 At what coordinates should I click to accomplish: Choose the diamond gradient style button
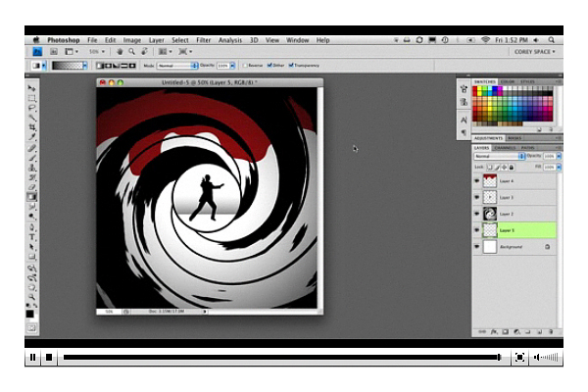pos(132,66)
